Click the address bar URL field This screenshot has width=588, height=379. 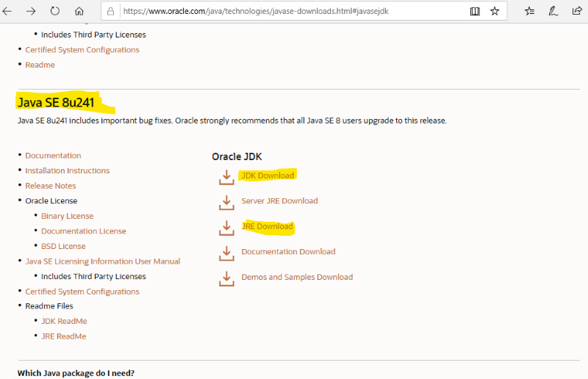point(287,12)
